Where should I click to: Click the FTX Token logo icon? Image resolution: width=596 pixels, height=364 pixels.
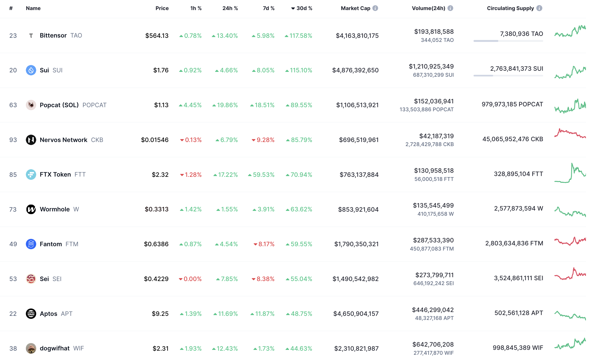coord(31,174)
